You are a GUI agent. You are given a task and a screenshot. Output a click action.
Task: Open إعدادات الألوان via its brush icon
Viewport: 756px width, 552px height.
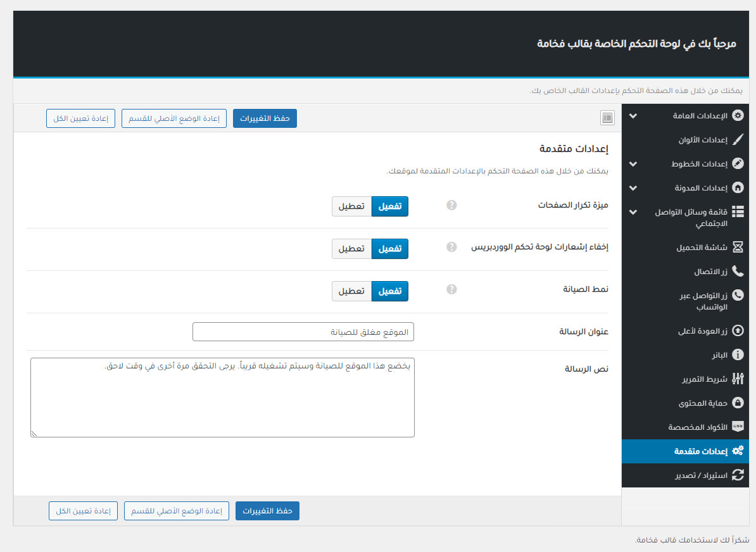[x=738, y=139]
